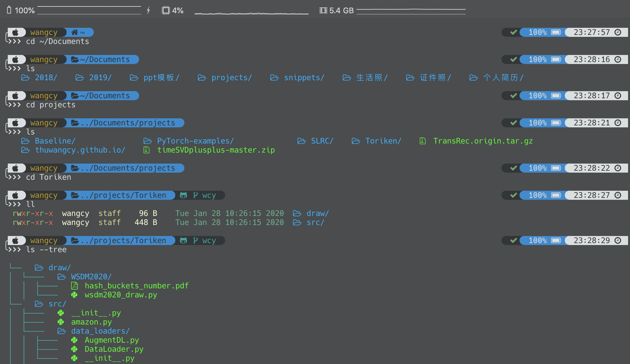Click the folder icon beside snippets/
Image resolution: width=630 pixels, height=364 pixels.
(274, 78)
